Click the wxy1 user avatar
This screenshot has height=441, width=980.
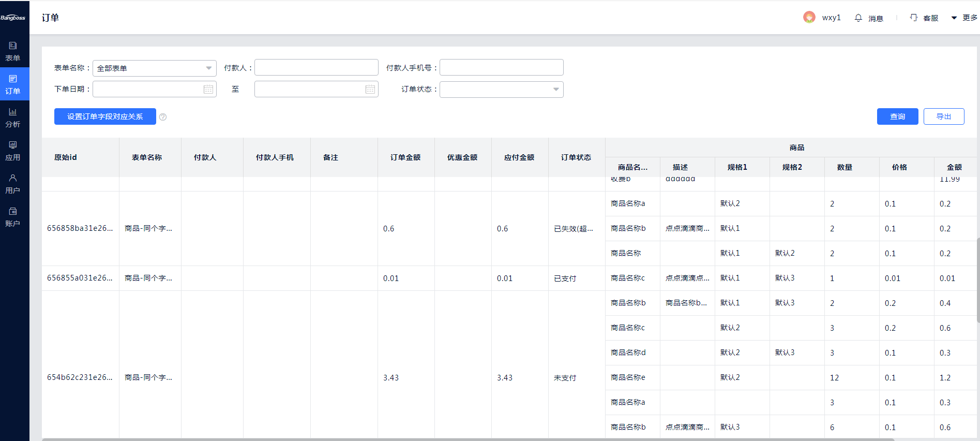click(809, 18)
